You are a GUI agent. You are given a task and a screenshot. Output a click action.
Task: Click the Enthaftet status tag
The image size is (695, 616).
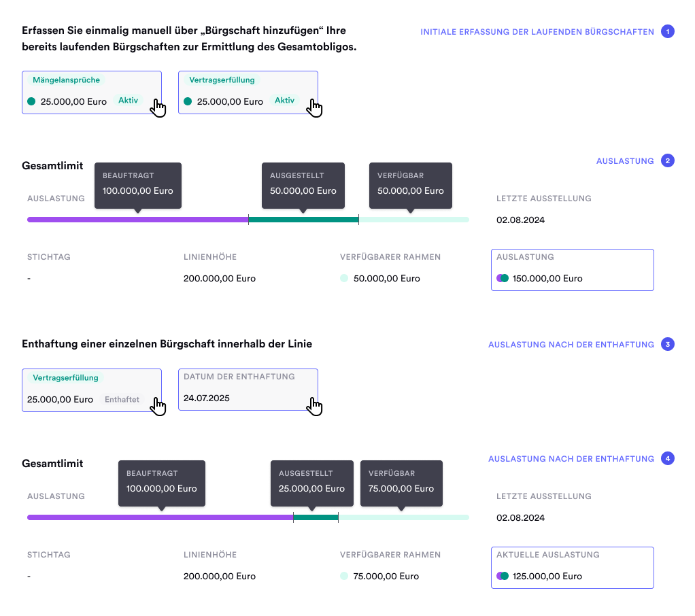(x=122, y=400)
